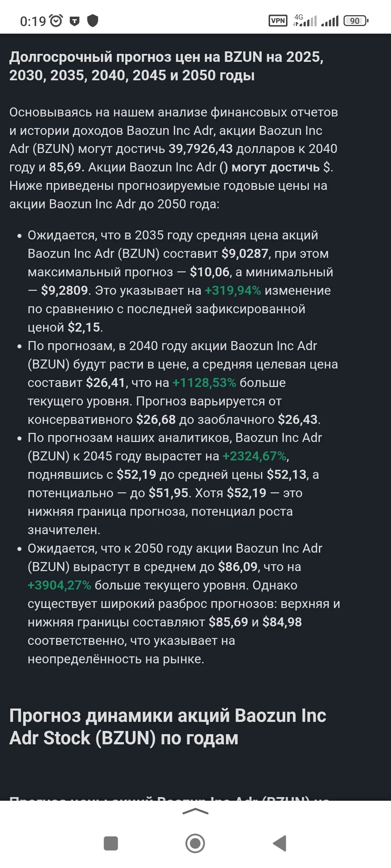Tap the shield icon in status bar
This screenshot has width=391, height=868.
coord(93,21)
